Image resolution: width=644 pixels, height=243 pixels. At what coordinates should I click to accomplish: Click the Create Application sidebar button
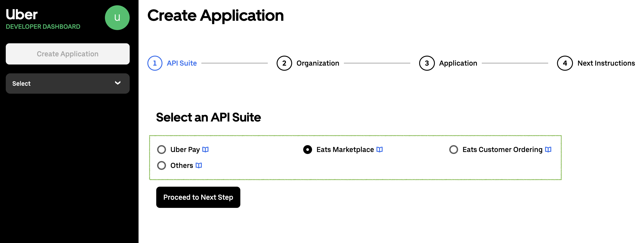[x=67, y=54]
